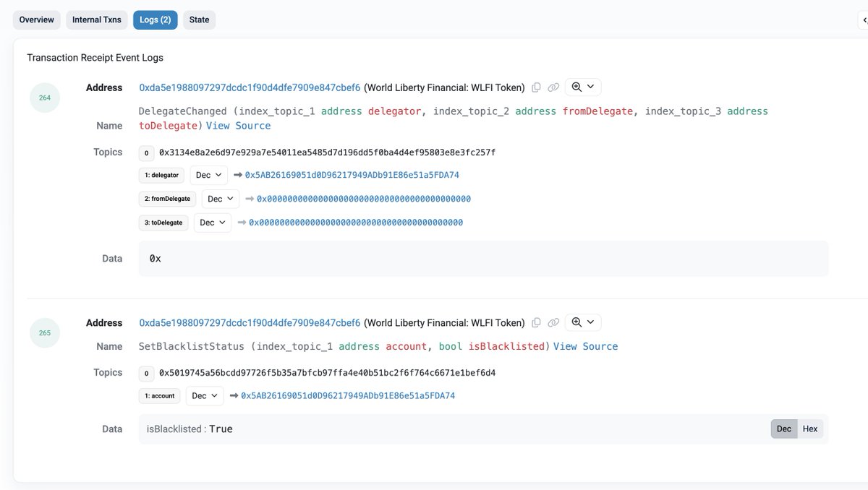Toggle data display to Dec
The height and width of the screenshot is (490, 868).
pyautogui.click(x=784, y=429)
